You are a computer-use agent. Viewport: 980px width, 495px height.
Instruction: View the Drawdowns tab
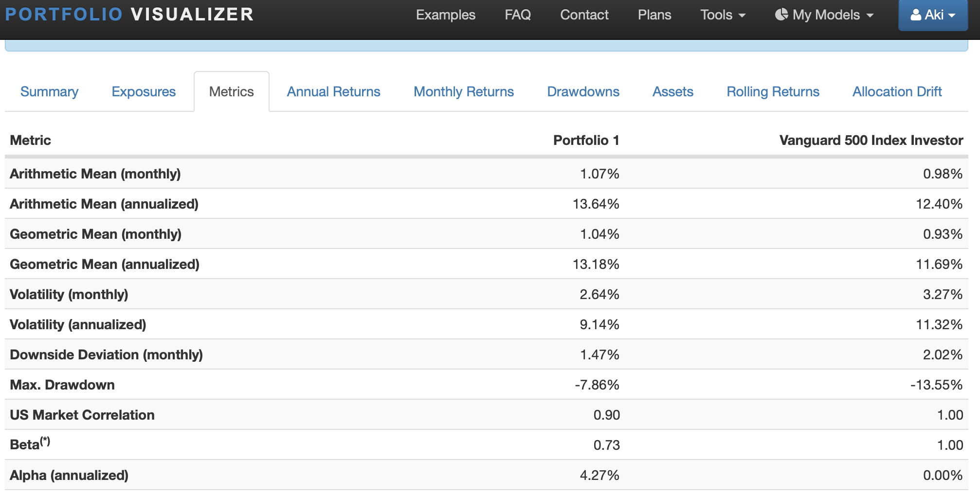pyautogui.click(x=583, y=91)
